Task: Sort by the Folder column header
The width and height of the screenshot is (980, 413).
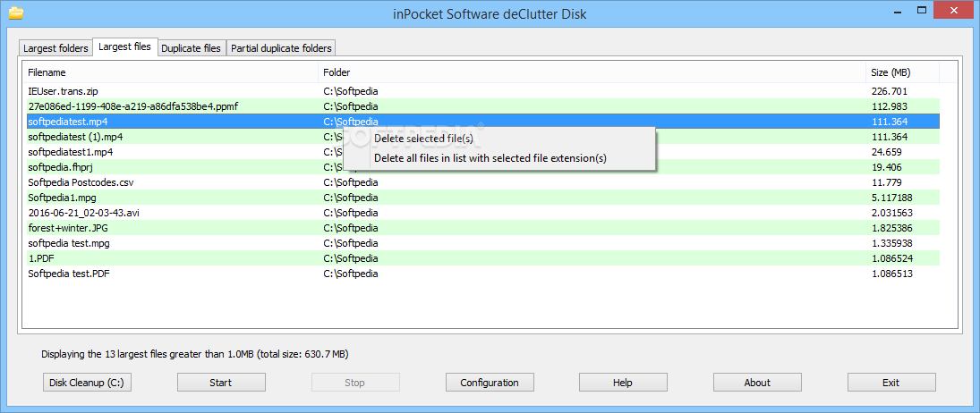Action: pos(592,72)
